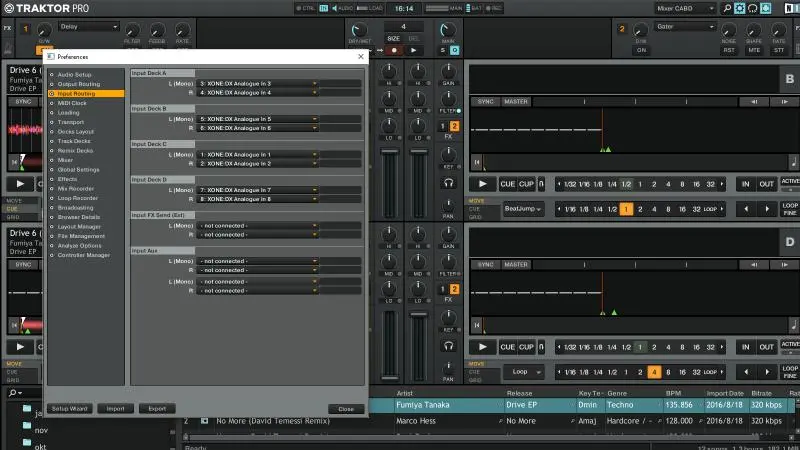Open the Mixer layout selector dropdown
The height and width of the screenshot is (450, 800).
coord(686,8)
